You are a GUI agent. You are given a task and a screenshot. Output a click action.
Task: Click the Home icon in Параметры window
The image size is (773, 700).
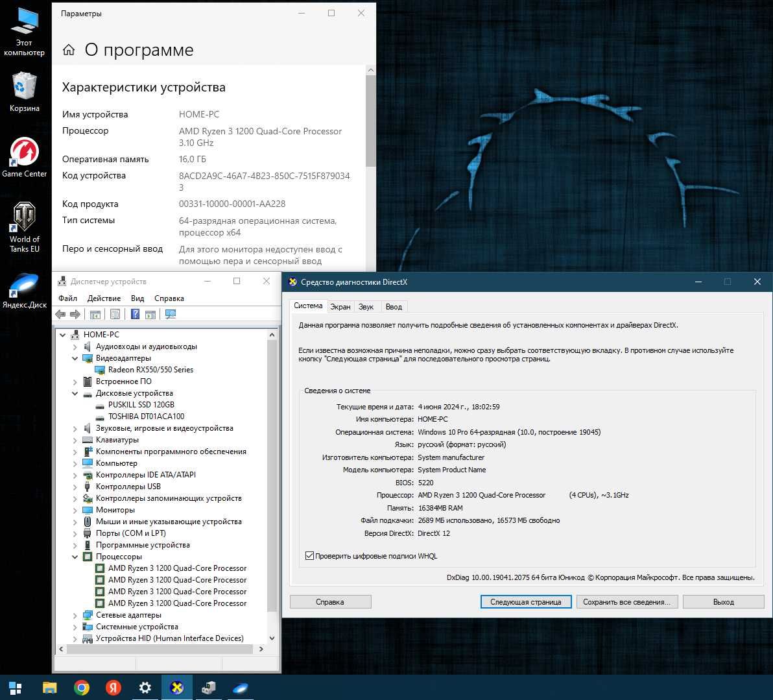tap(69, 50)
